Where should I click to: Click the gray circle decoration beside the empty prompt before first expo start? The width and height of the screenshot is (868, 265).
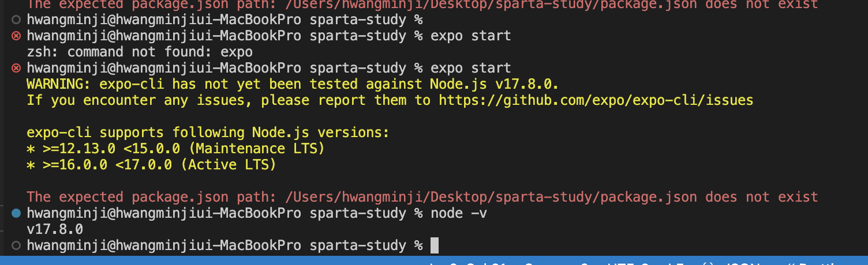pyautogui.click(x=16, y=20)
